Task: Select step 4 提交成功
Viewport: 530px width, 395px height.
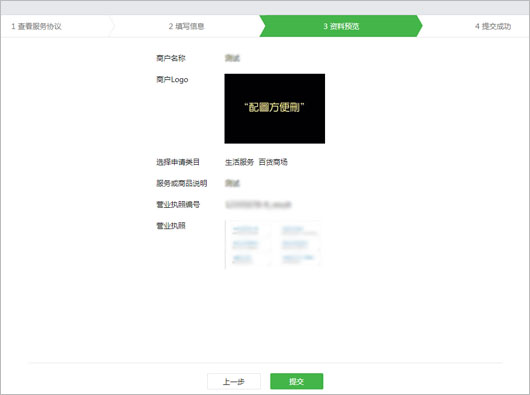Action: [x=492, y=26]
